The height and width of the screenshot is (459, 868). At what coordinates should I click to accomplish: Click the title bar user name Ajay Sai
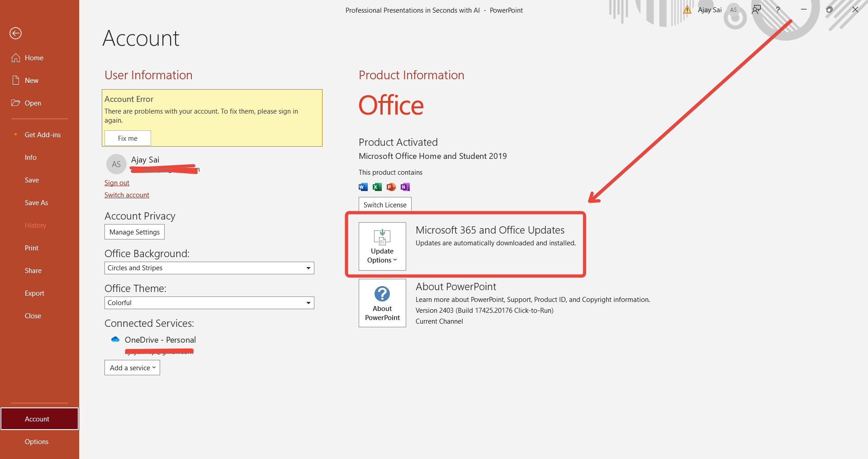tap(710, 10)
